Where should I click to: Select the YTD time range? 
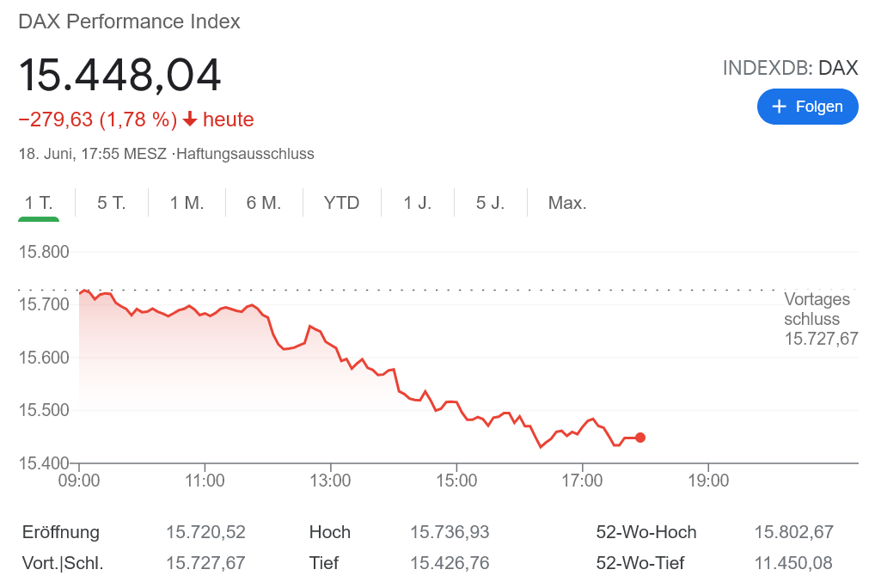coord(340,202)
